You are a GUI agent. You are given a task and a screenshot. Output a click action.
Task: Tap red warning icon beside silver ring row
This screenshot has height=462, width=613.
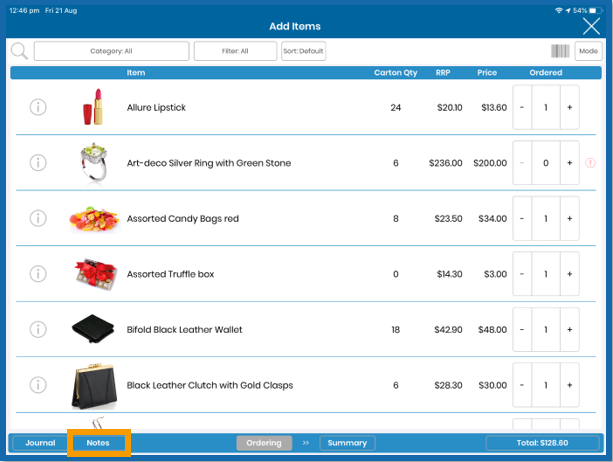tap(590, 163)
